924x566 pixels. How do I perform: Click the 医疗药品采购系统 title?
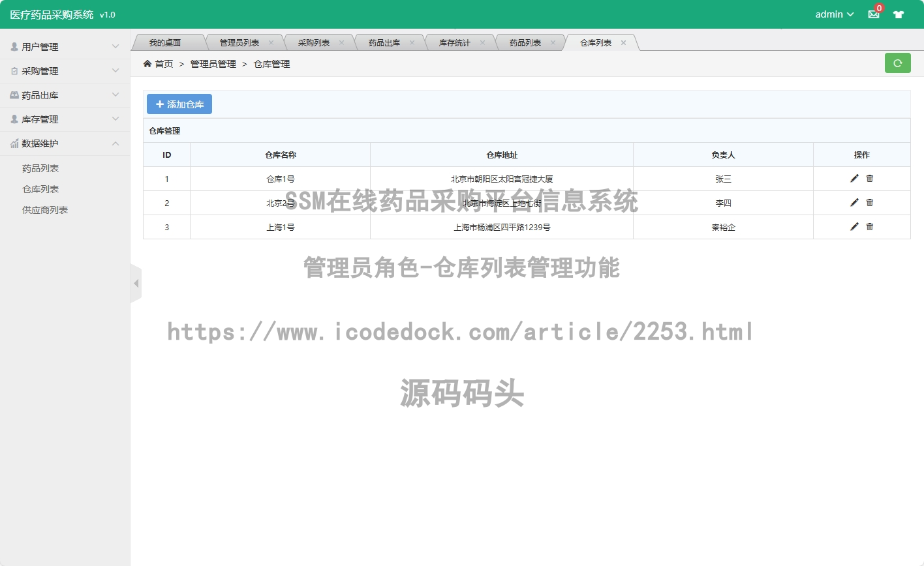click(x=52, y=14)
